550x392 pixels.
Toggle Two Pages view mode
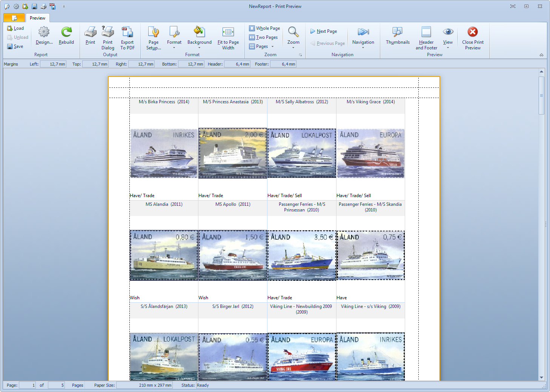coord(263,37)
